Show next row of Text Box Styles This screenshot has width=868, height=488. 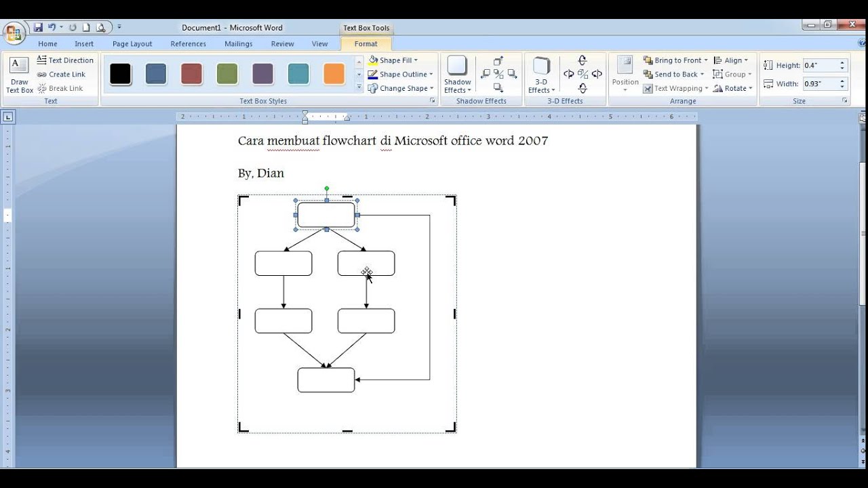(x=359, y=75)
